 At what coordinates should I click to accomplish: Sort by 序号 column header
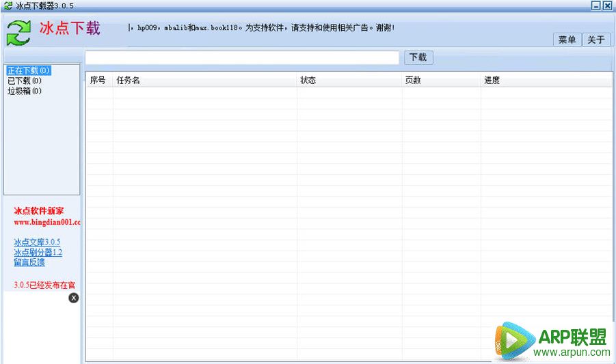click(99, 80)
